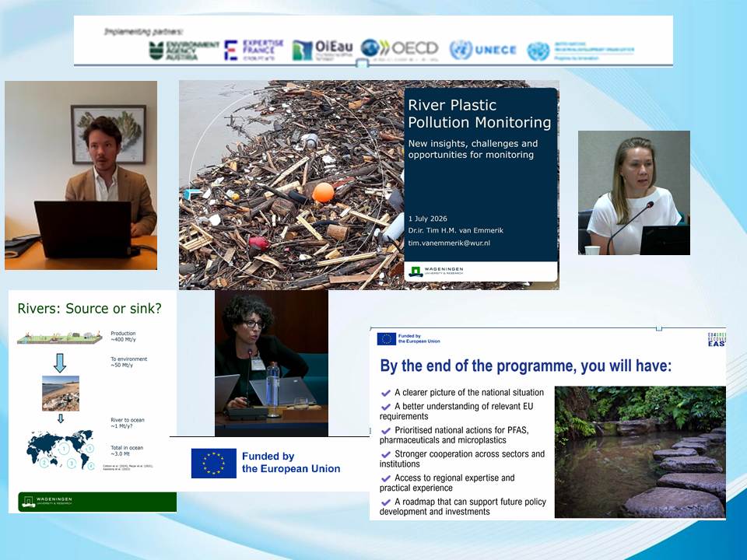Screen dimensions: 747x560
Task: Click the subtitle "New insights, challenges and opportunities"
Action: [473, 149]
